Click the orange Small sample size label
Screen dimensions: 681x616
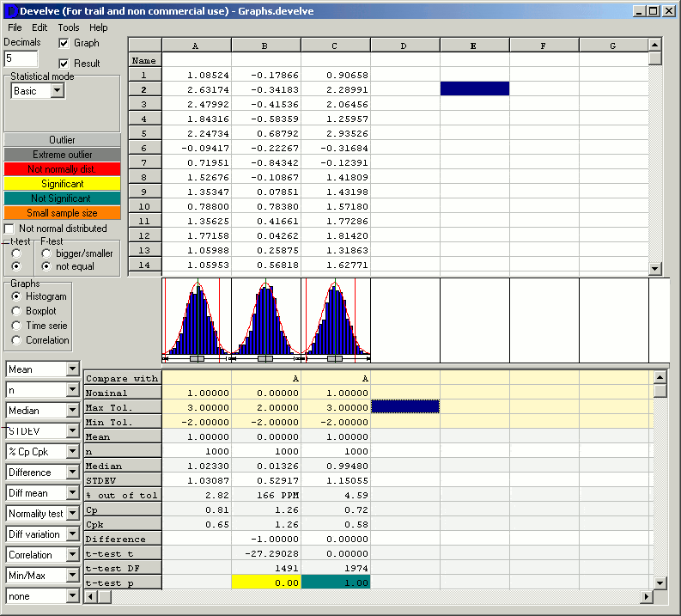pyautogui.click(x=62, y=213)
